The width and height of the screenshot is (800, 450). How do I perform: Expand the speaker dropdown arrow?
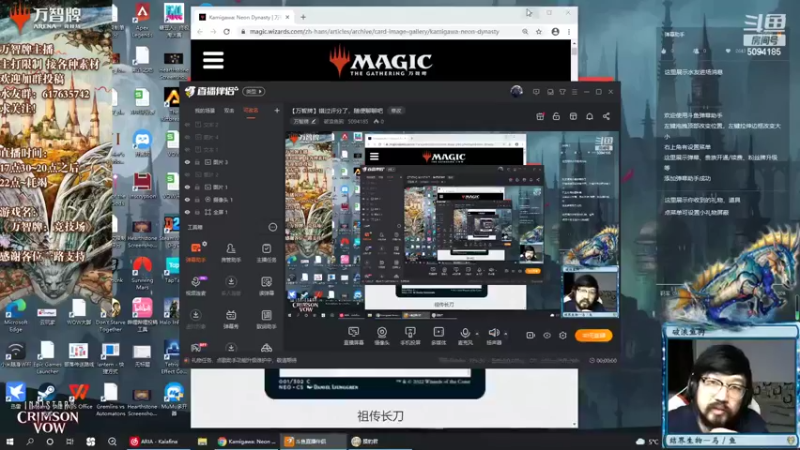click(506, 334)
